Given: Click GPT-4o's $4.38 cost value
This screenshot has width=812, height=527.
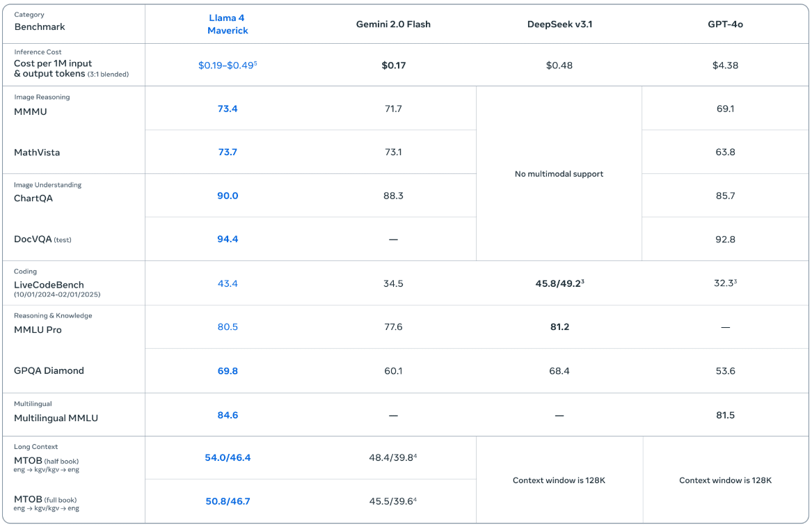Looking at the screenshot, I should point(725,65).
